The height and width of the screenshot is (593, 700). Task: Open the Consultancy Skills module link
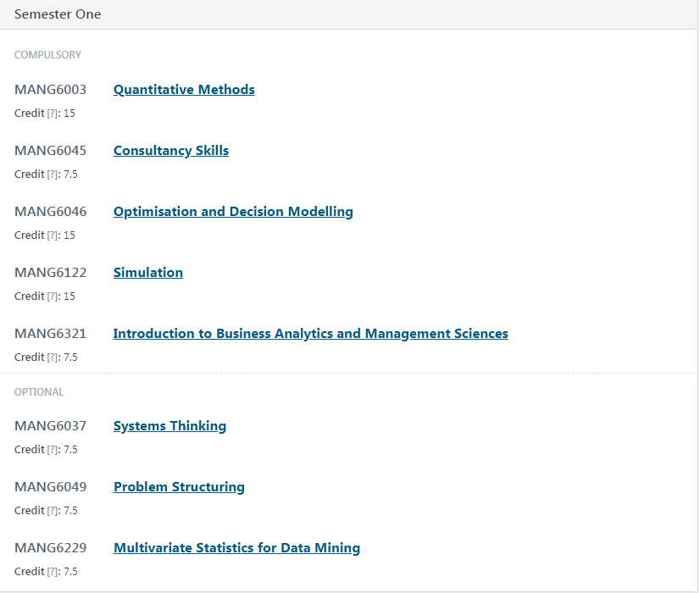point(171,151)
